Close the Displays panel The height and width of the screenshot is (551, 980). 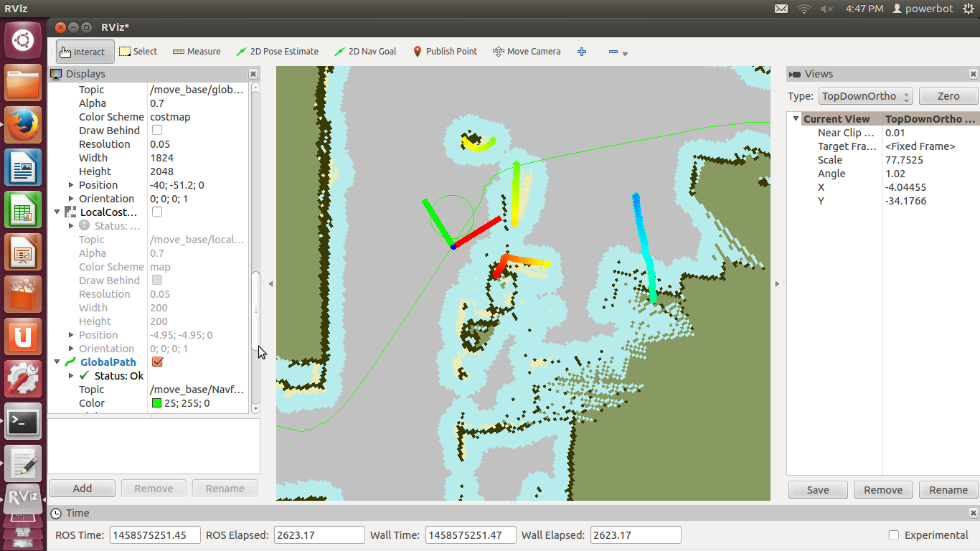click(x=253, y=74)
